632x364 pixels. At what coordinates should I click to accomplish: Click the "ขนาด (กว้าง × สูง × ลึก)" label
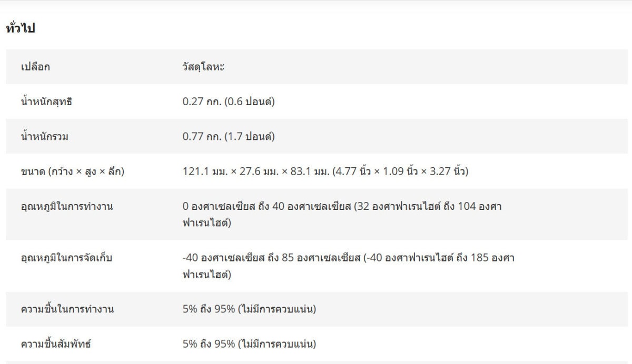pyautogui.click(x=73, y=171)
